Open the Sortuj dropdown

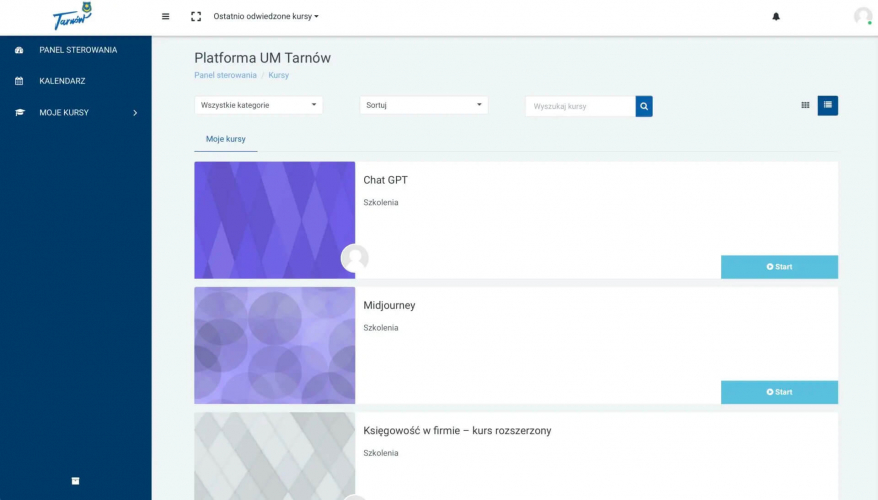[x=424, y=105]
